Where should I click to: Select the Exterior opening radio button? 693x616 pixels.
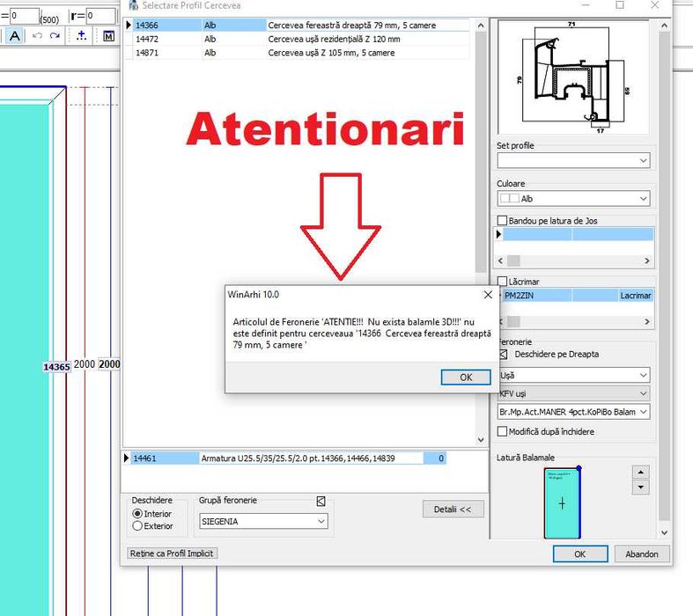137,526
